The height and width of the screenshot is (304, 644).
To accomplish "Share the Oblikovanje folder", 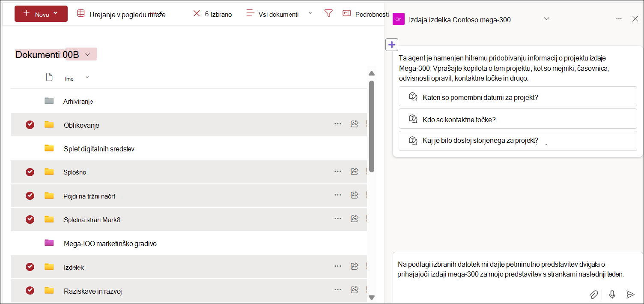I will point(355,124).
